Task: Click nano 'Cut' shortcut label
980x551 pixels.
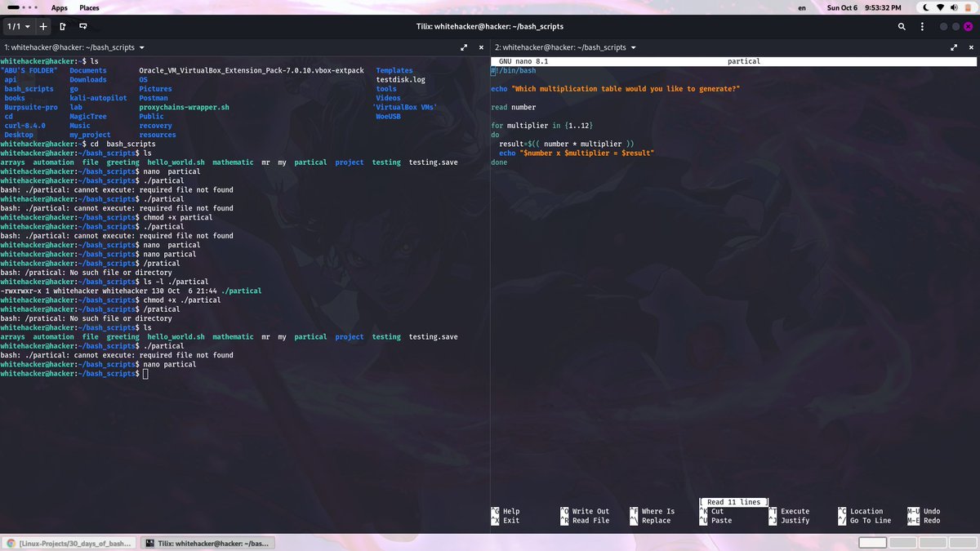Action: click(x=717, y=511)
